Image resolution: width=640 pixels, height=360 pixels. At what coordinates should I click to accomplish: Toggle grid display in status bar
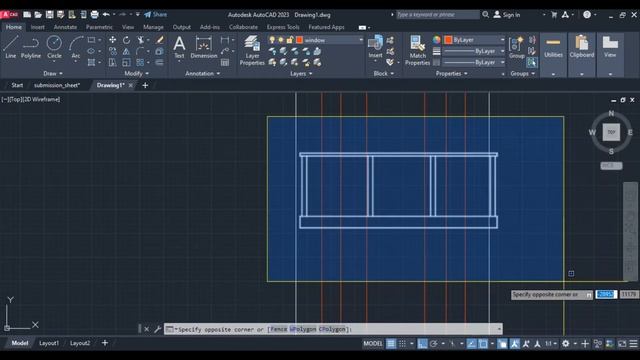[391, 344]
